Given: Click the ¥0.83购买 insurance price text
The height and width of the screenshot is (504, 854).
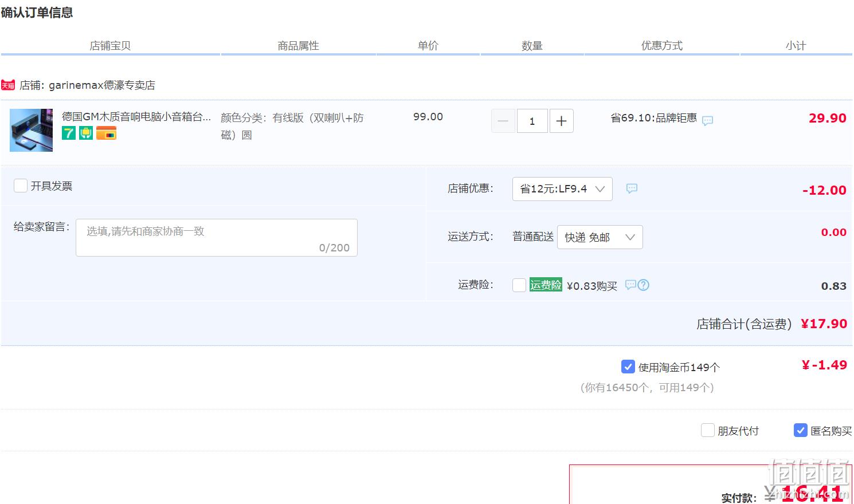Looking at the screenshot, I should tap(592, 286).
